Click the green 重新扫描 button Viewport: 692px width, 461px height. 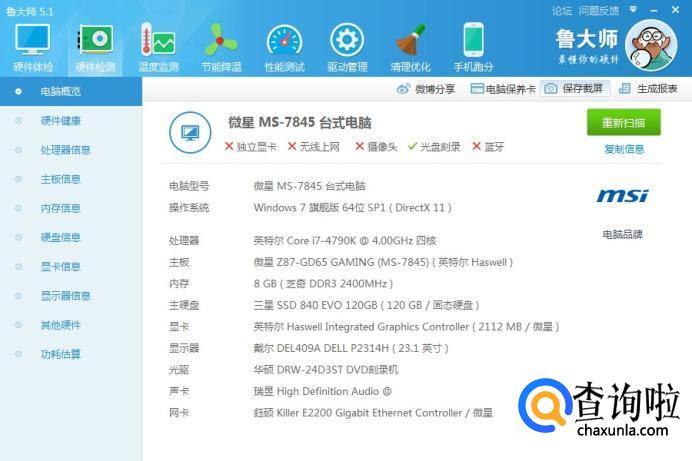click(x=624, y=122)
